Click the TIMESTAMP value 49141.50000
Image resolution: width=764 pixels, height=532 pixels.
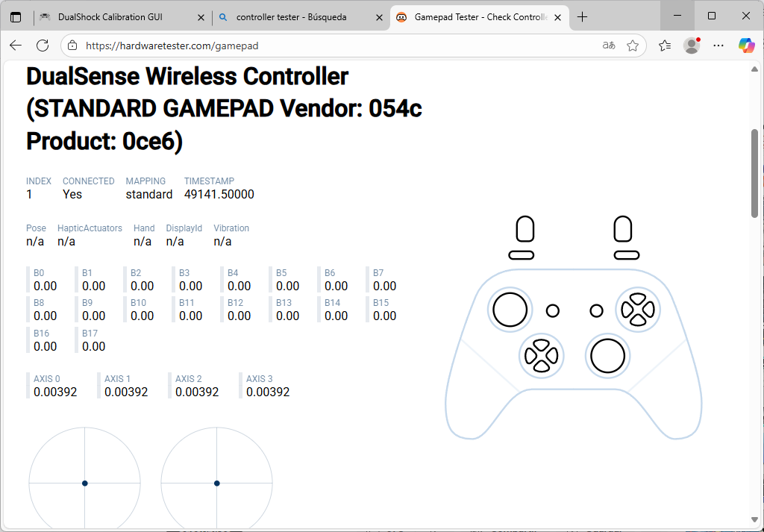(219, 195)
